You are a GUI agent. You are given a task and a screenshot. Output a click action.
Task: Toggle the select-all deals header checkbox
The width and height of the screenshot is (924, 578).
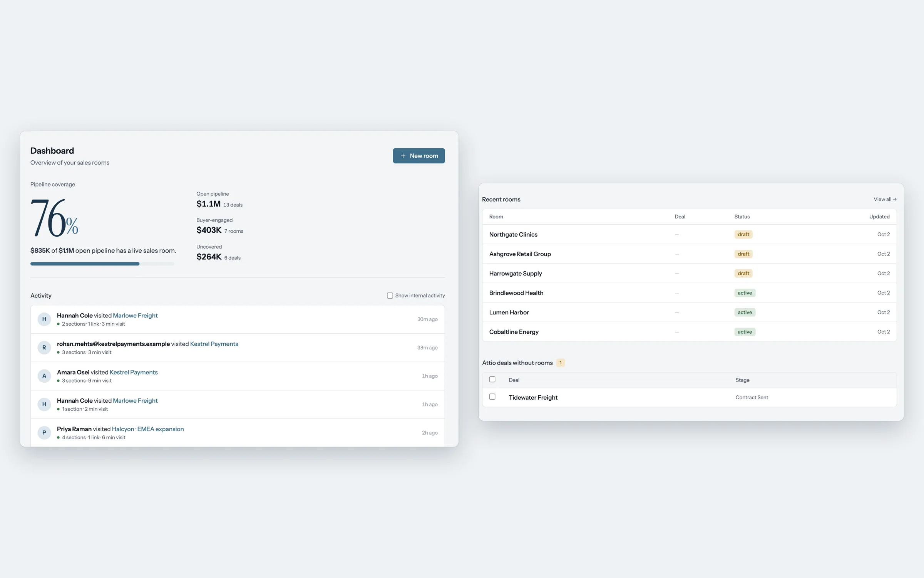(x=492, y=380)
